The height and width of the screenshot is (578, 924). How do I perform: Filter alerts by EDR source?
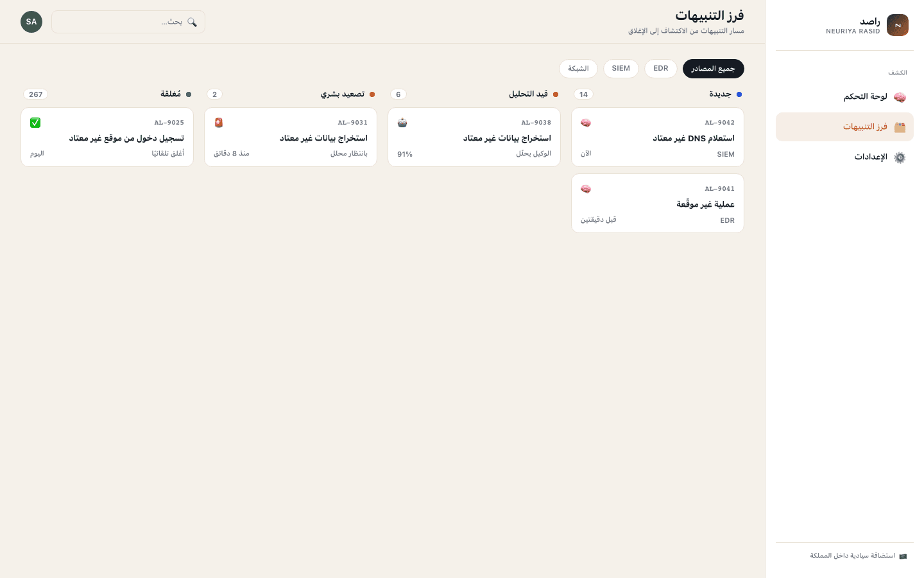661,69
